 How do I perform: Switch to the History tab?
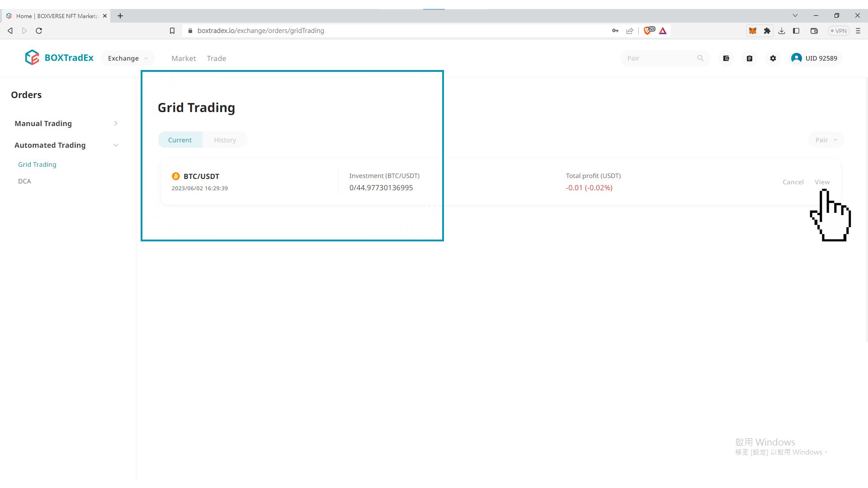click(225, 140)
